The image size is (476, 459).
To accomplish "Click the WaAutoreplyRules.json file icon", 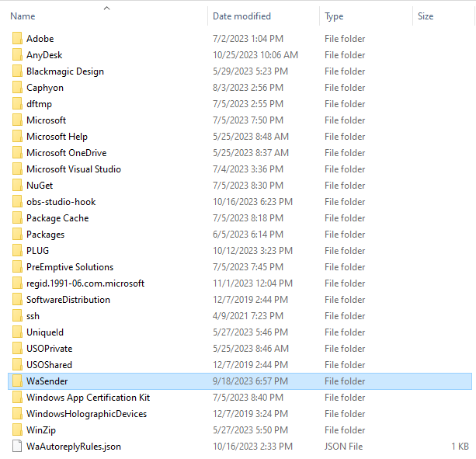I will point(17,447).
